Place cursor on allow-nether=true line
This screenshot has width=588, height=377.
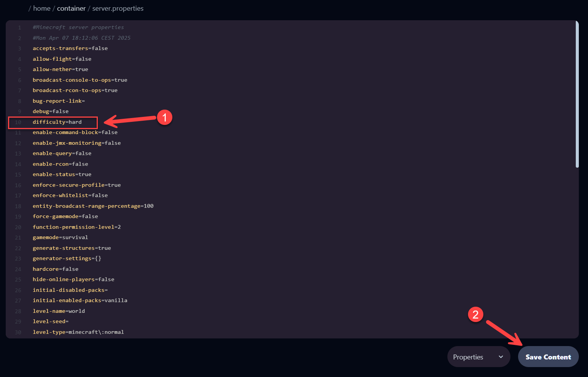coord(60,69)
